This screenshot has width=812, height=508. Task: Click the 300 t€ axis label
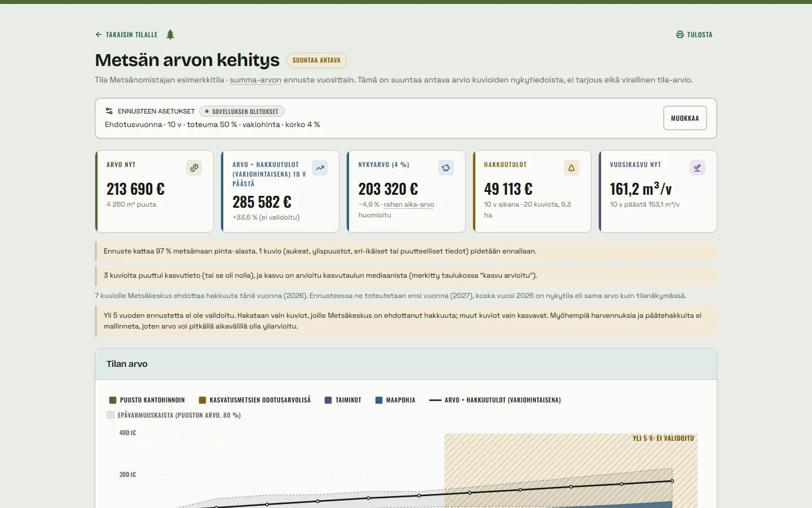coord(127,475)
